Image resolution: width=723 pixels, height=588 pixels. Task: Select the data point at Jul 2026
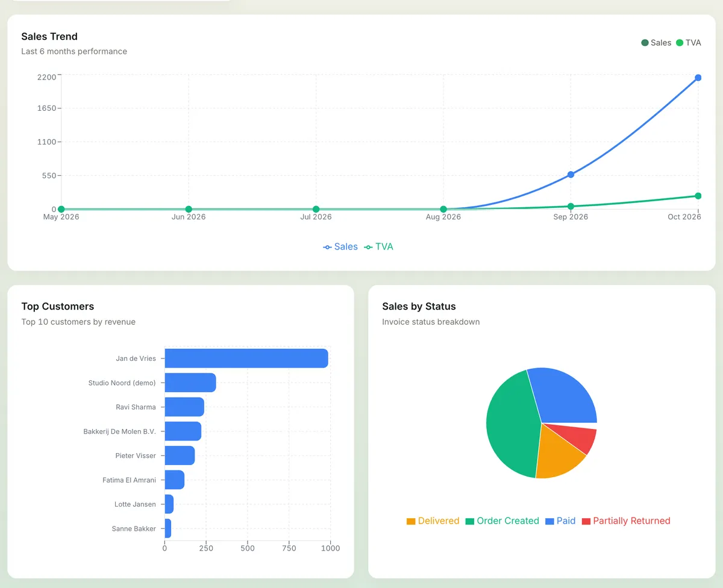(316, 209)
